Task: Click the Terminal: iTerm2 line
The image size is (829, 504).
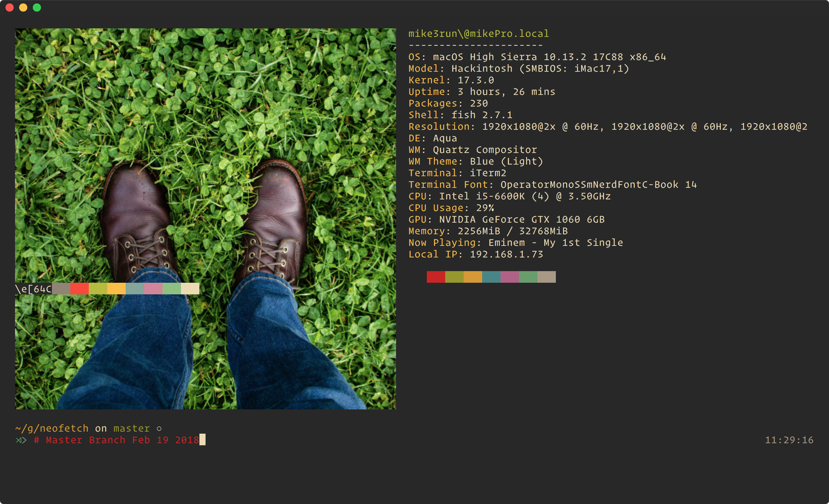Action: click(x=458, y=173)
